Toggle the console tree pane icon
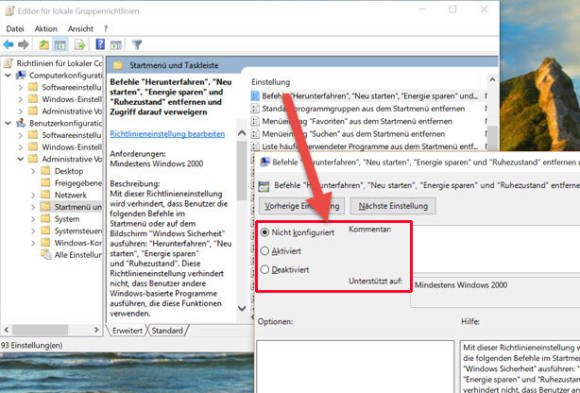The height and width of the screenshot is (393, 580). pyautogui.click(x=60, y=45)
